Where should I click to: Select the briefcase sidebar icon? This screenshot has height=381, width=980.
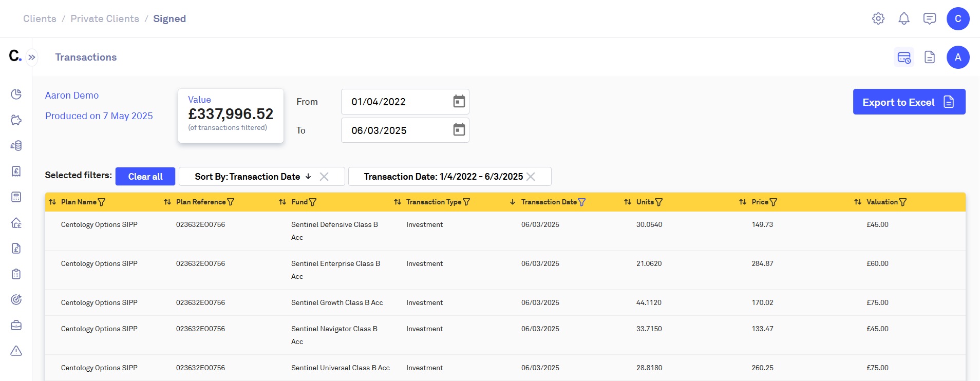coord(16,325)
